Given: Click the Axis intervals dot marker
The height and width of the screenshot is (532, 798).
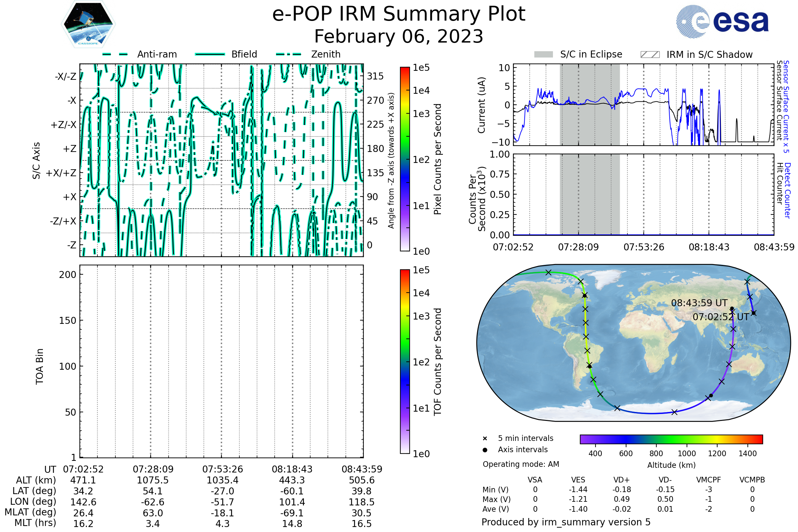Looking at the screenshot, I should pos(485,450).
